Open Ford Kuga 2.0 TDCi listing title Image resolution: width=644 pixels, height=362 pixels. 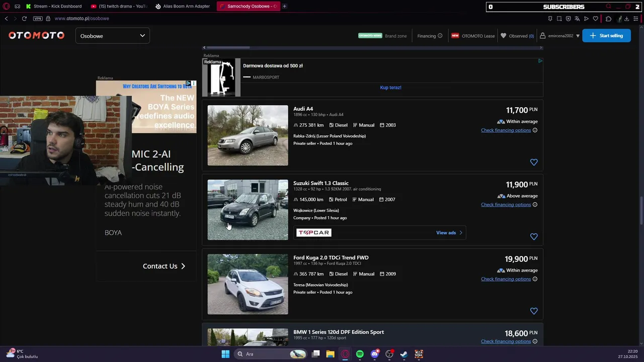(x=331, y=257)
